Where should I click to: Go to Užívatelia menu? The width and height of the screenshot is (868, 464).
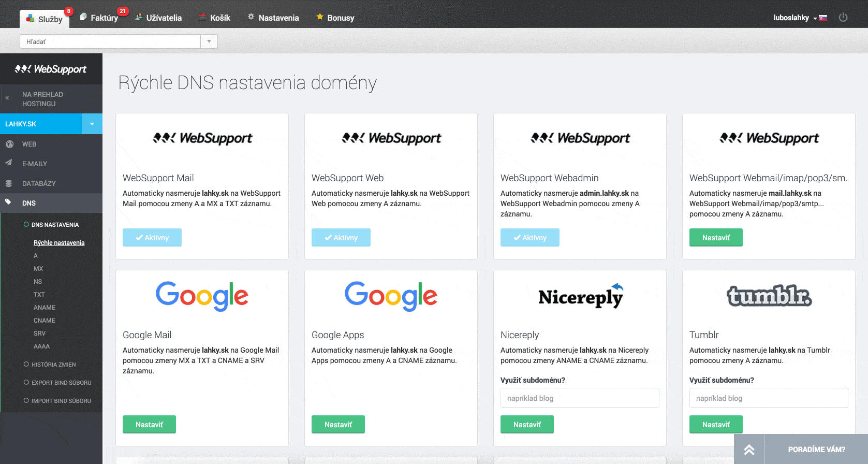click(158, 18)
